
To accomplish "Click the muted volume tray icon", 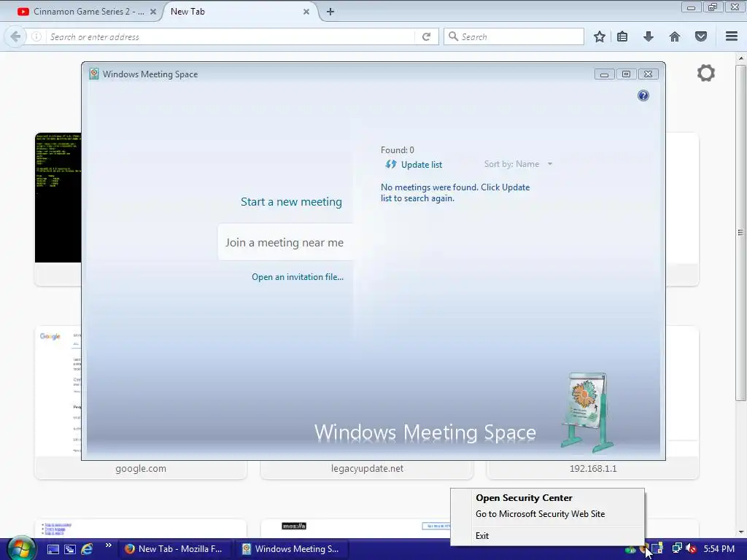I will (692, 548).
